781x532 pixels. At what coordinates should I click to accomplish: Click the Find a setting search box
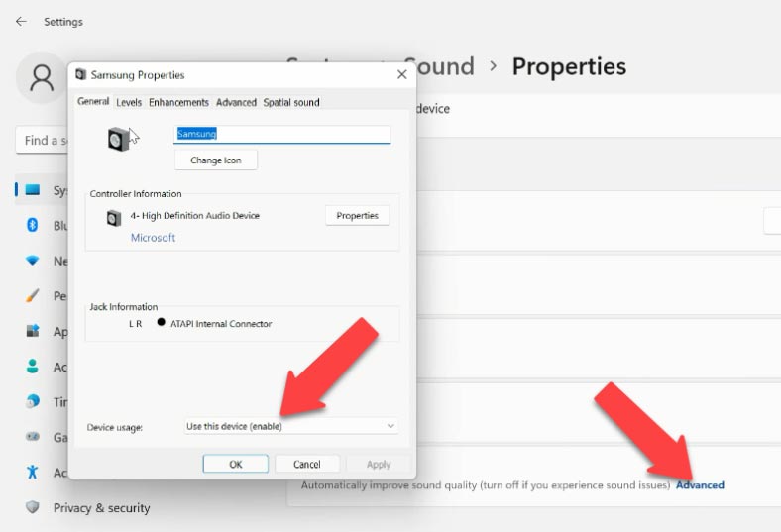coord(43,141)
